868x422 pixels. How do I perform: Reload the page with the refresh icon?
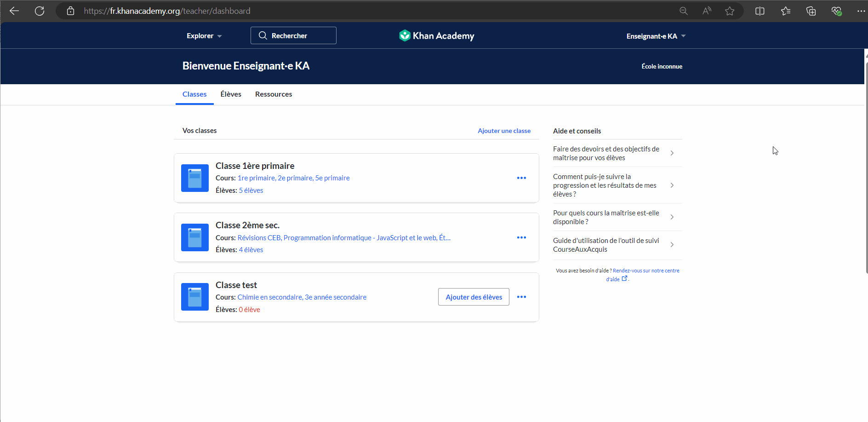40,11
